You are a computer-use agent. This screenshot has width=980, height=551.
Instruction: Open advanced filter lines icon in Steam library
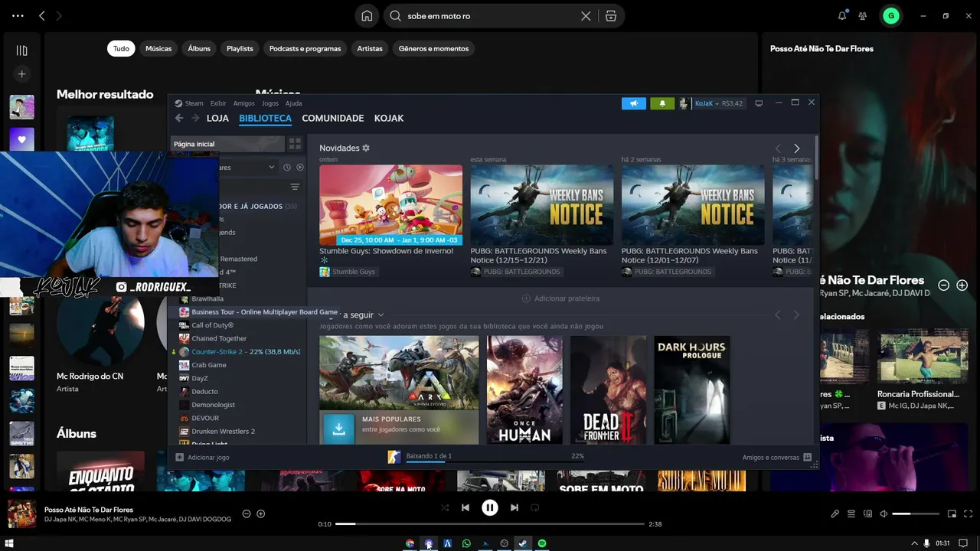[295, 187]
